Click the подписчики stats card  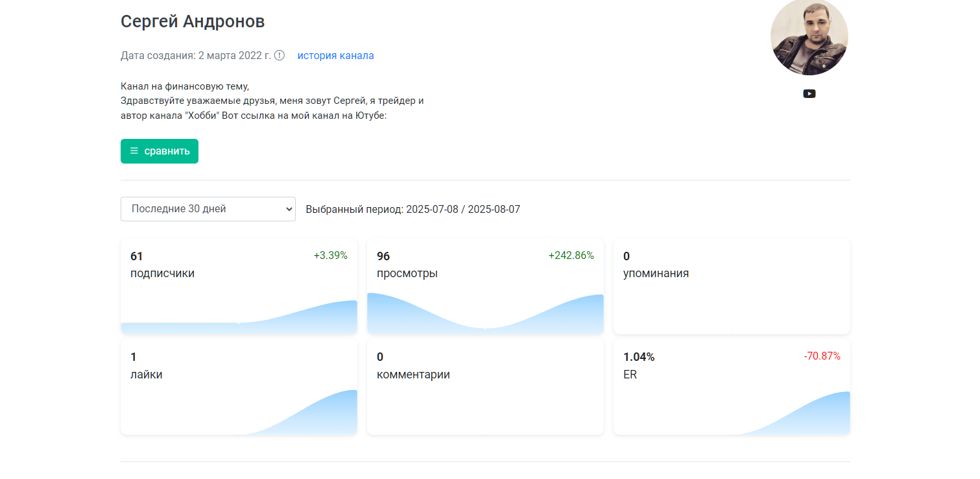[x=239, y=286]
